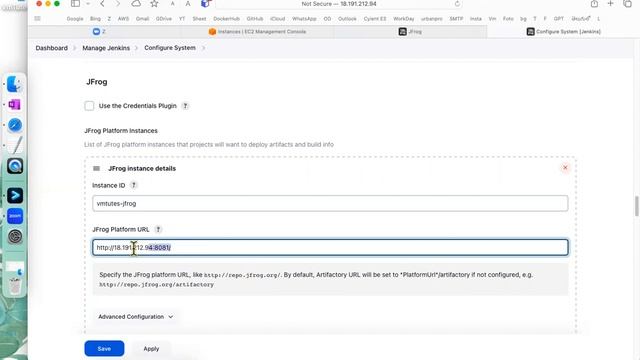Image resolution: width=640 pixels, height=360 pixels.
Task: Open the Sheet bookmark
Action: click(199, 19)
